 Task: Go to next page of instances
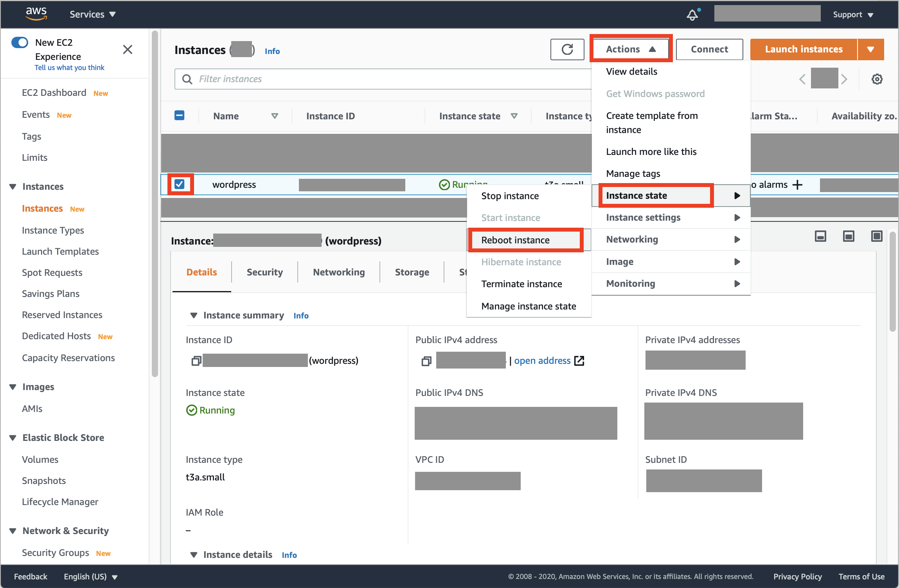[x=844, y=79]
